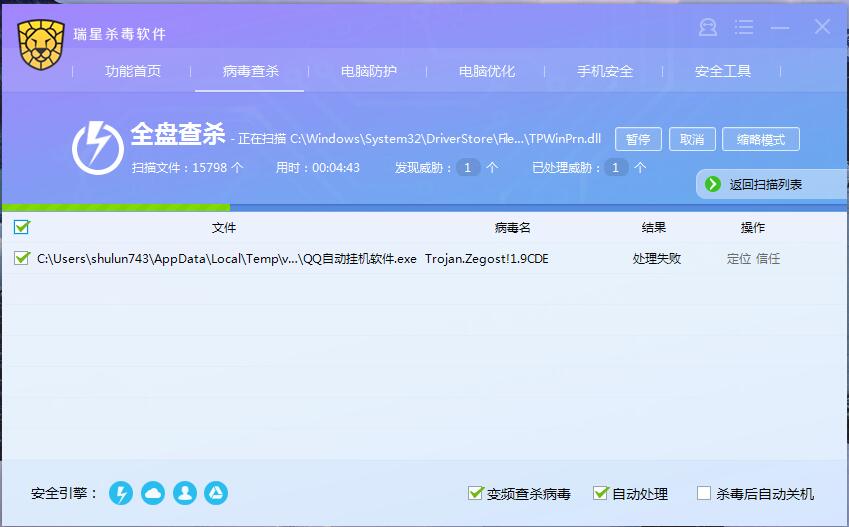Switch to 病毒查杀 tab
The image size is (849, 527).
pos(250,71)
